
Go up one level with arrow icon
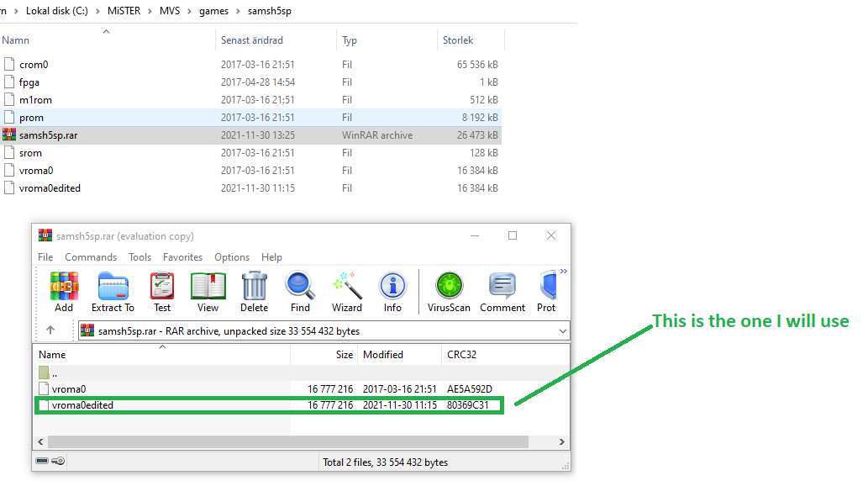[x=50, y=330]
